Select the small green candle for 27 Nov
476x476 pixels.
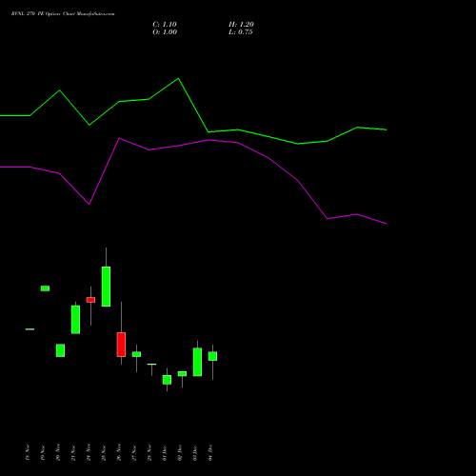pos(136,354)
